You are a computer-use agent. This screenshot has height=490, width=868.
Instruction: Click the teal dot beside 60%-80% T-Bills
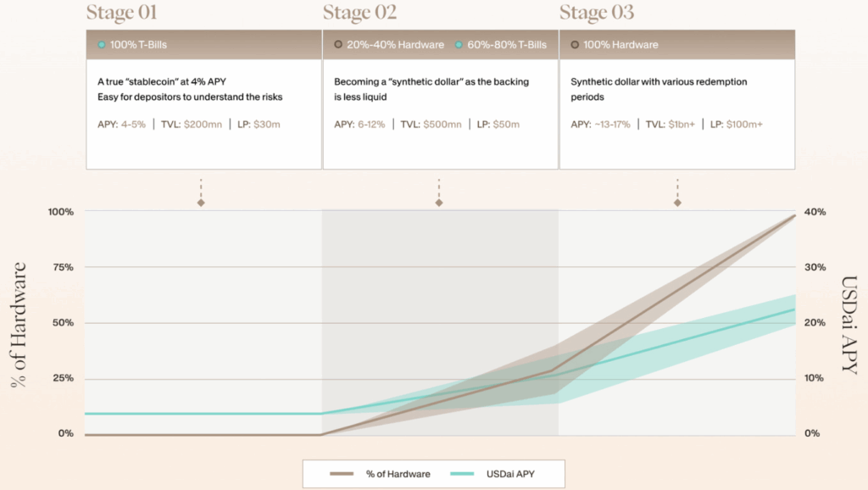click(458, 45)
